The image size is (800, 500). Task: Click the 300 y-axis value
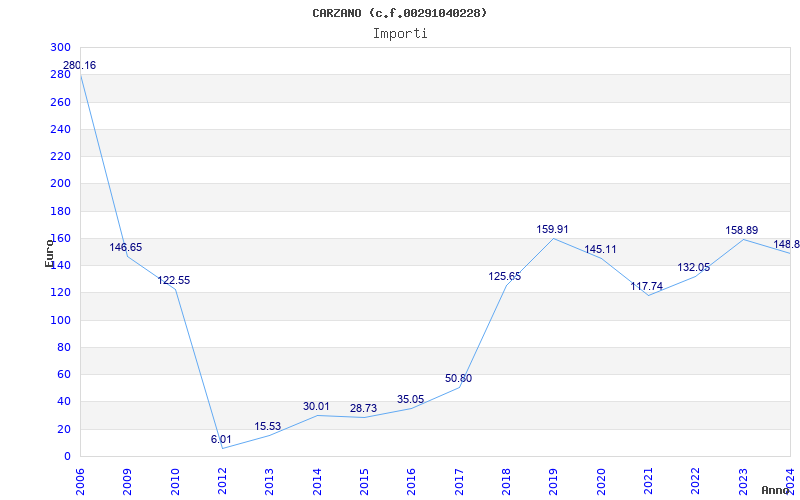pyautogui.click(x=60, y=47)
